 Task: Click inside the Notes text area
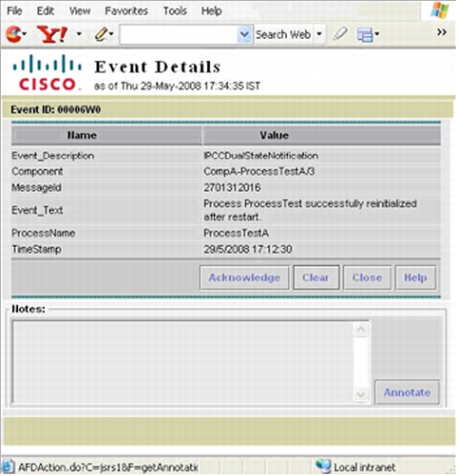point(183,362)
